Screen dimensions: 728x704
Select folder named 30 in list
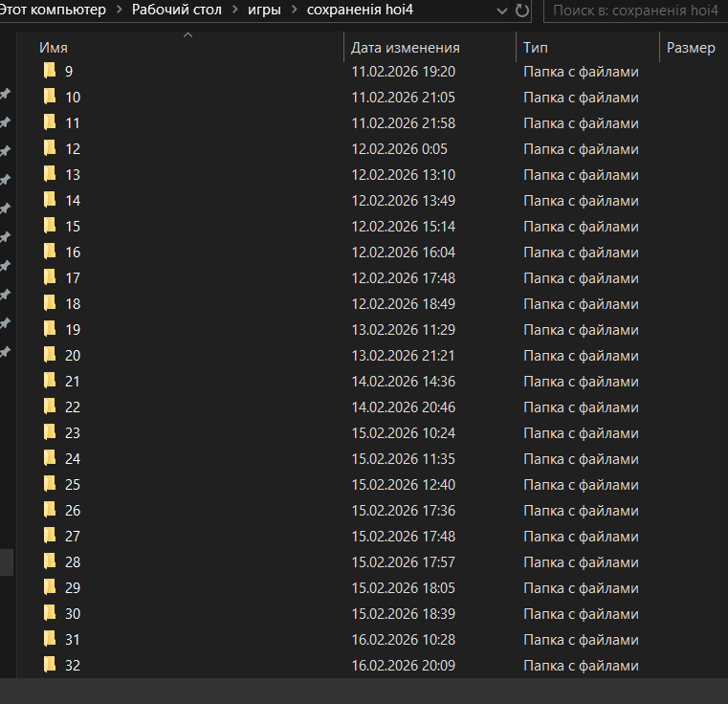(x=73, y=613)
